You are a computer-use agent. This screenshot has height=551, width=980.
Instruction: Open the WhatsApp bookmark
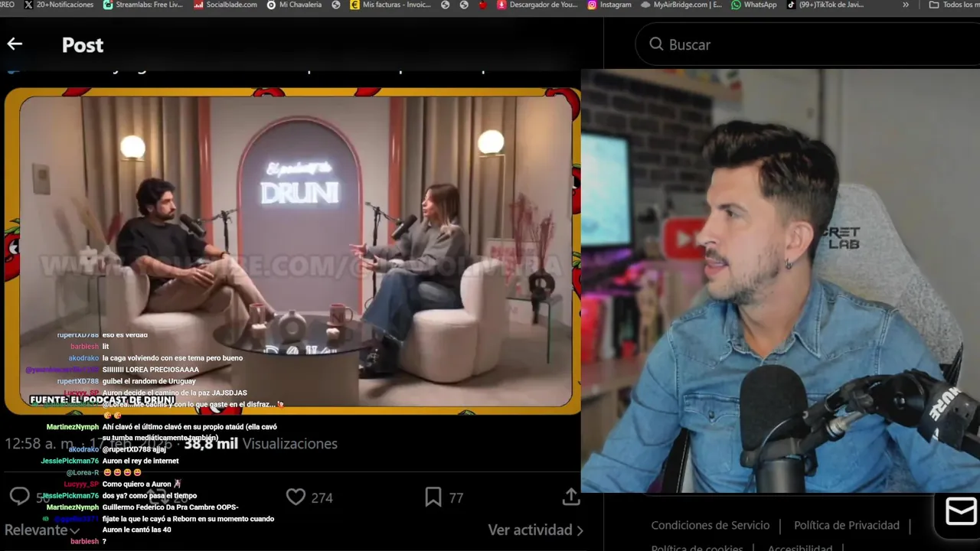pos(754,5)
